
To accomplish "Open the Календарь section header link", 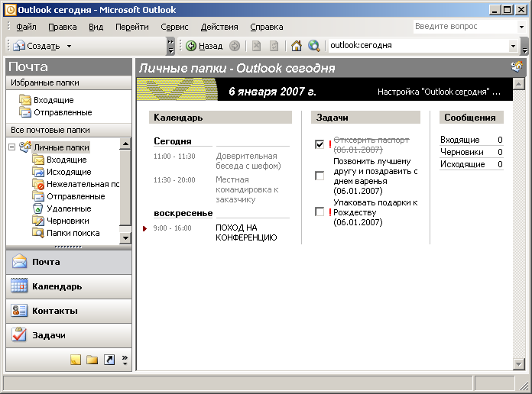I will tap(178, 118).
